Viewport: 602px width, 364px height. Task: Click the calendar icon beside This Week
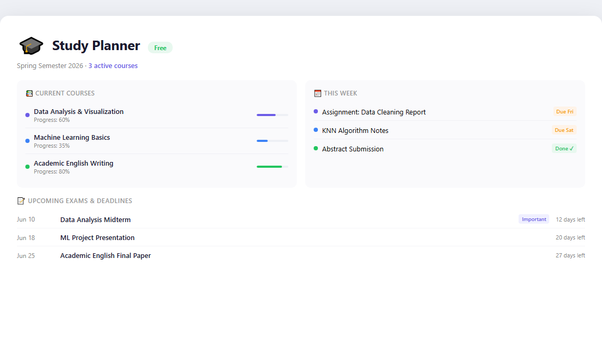coord(317,93)
